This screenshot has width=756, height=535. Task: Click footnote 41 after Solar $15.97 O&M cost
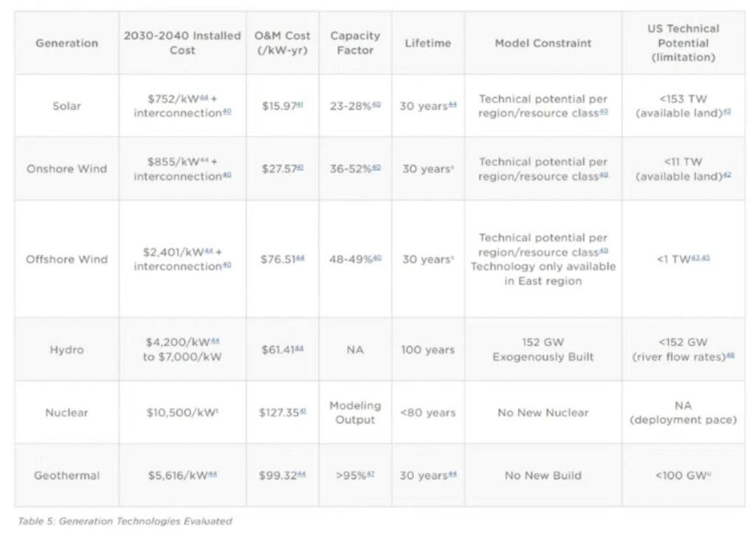(299, 105)
